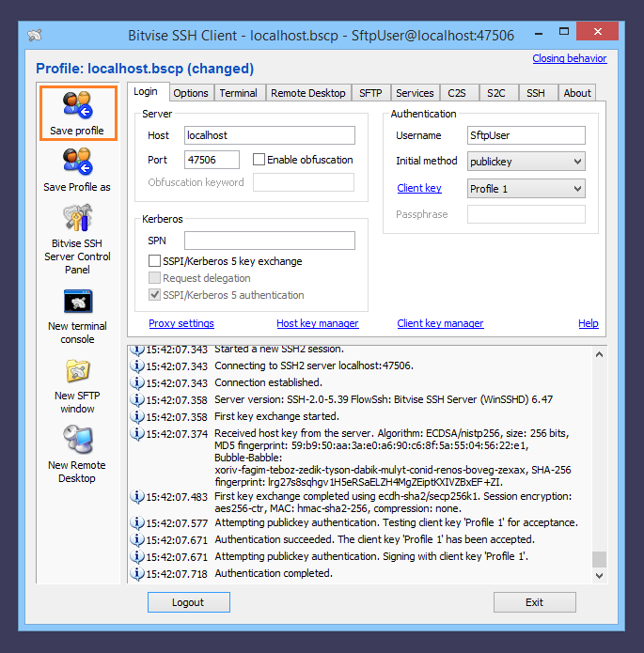644x653 pixels.
Task: Toggle Request delegation checkbox
Action: (154, 278)
